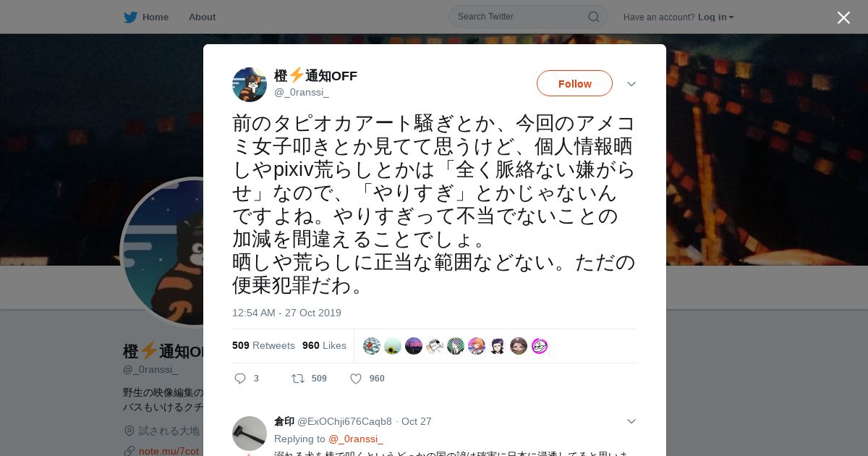
Task: Open the About menu item
Action: (x=202, y=17)
